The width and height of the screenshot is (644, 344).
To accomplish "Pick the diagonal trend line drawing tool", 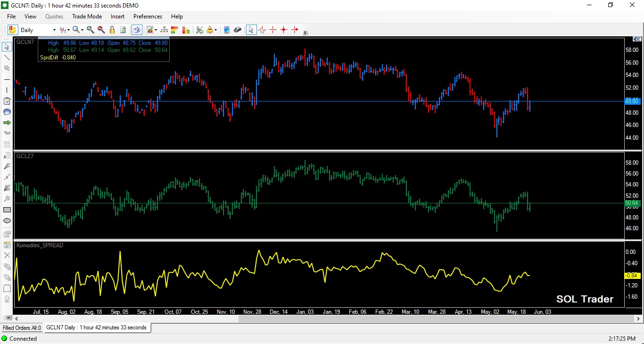I will pyautogui.click(x=7, y=58).
